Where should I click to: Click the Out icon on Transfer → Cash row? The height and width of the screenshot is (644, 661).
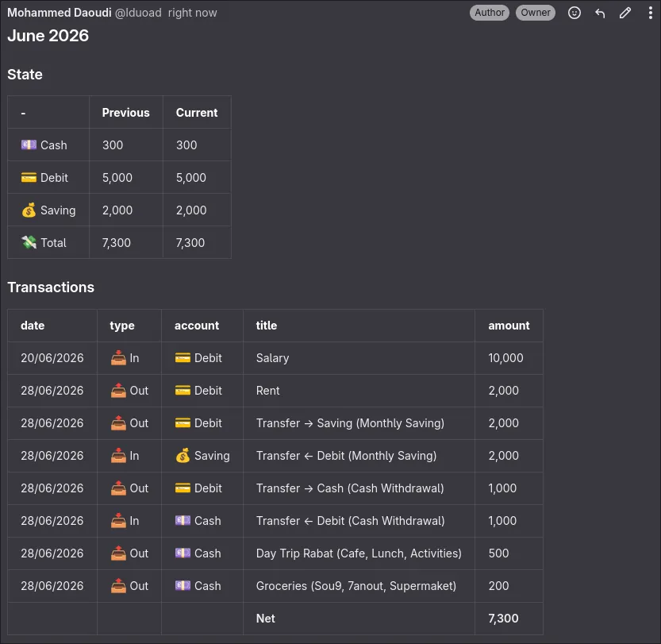click(x=118, y=488)
